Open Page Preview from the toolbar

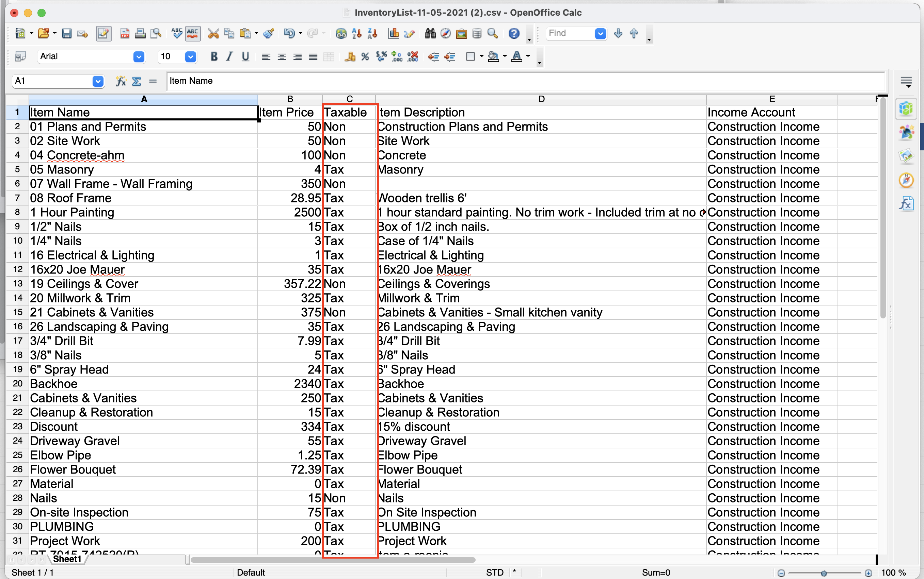coord(156,34)
